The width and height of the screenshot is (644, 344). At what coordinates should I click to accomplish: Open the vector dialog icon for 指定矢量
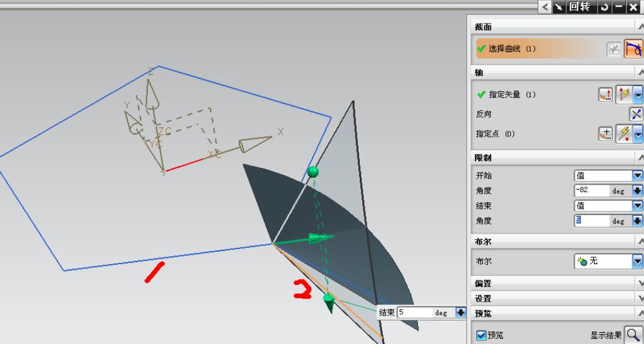coord(606,95)
